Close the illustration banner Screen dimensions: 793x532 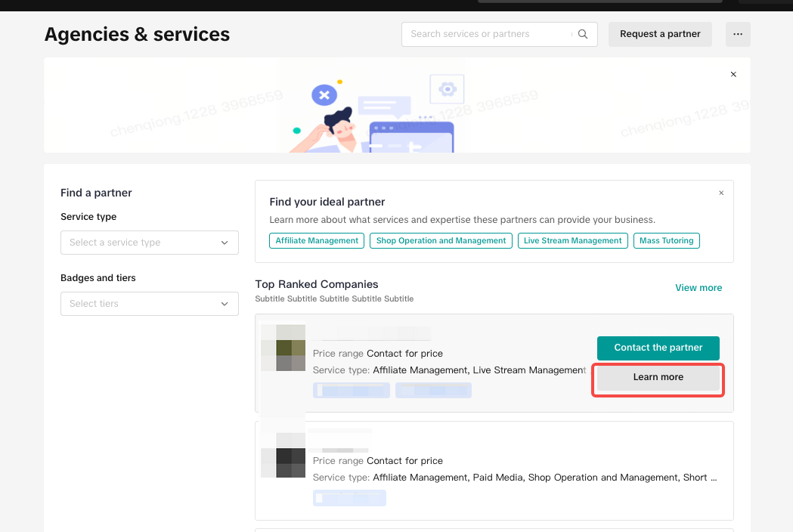pyautogui.click(x=733, y=75)
